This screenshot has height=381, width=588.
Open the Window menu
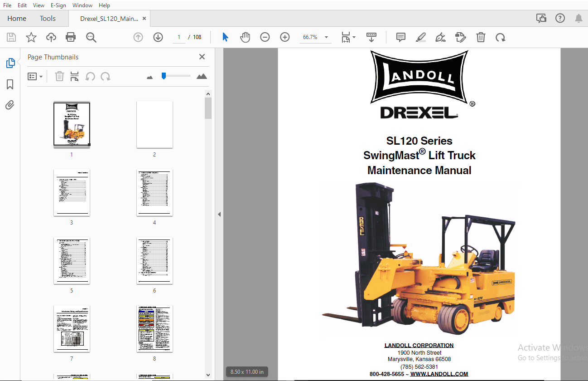pos(82,5)
